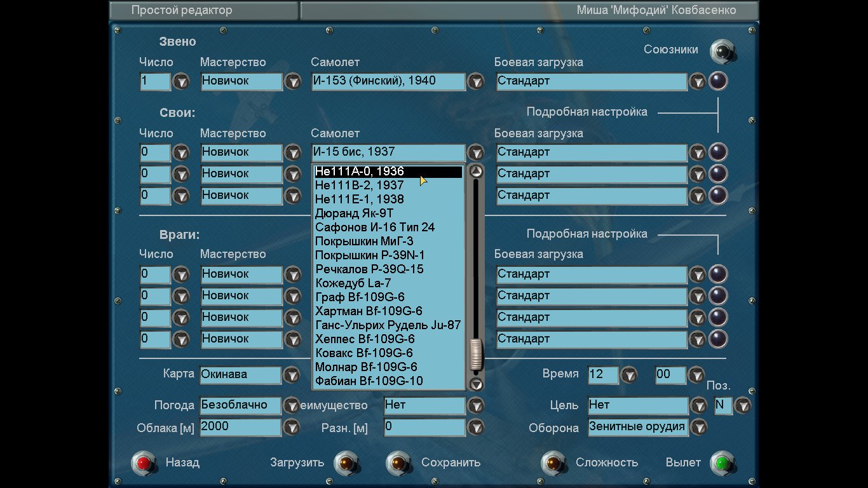
Task: Choose Хеппес Bf-109G-6 list entry
Action: (x=388, y=339)
